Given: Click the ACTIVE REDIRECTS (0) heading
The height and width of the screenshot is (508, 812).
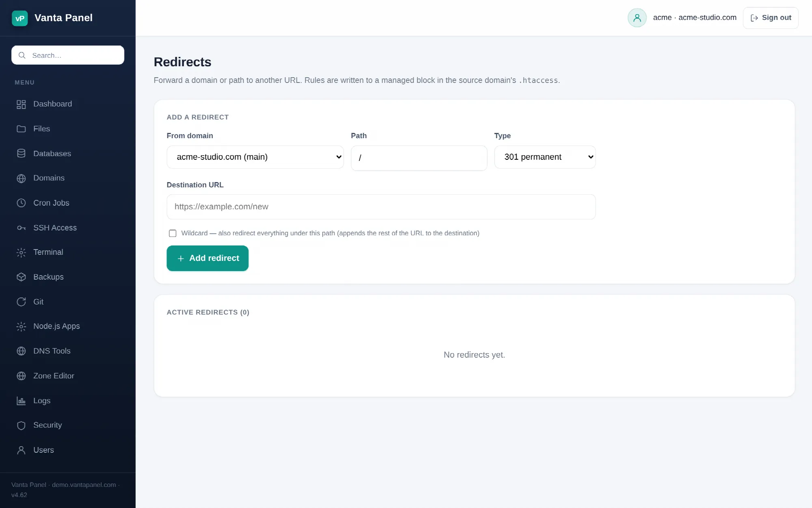Looking at the screenshot, I should click(x=208, y=312).
